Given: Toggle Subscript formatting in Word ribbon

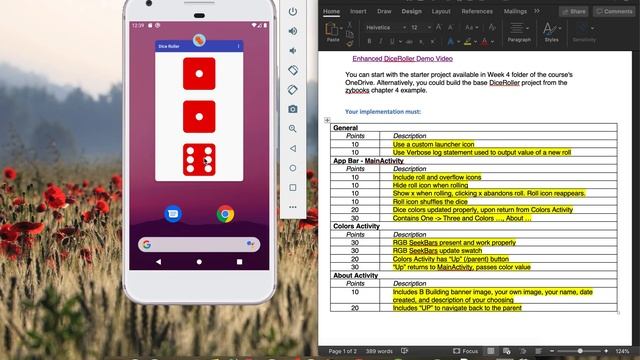Looking at the screenshot, I should point(421,41).
